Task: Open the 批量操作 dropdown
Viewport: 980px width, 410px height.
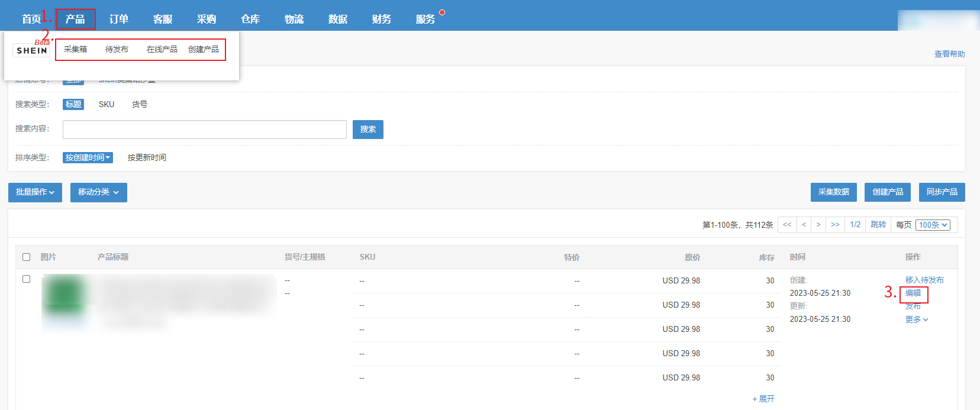Action: (x=35, y=192)
